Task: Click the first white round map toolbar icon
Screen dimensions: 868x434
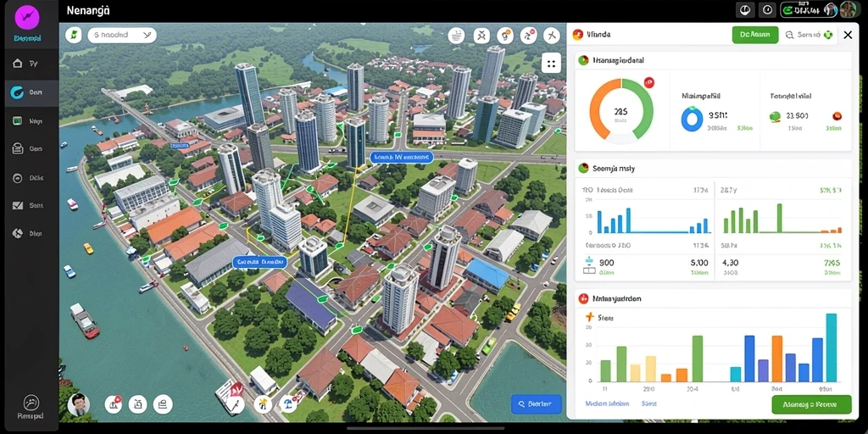Action: (456, 36)
